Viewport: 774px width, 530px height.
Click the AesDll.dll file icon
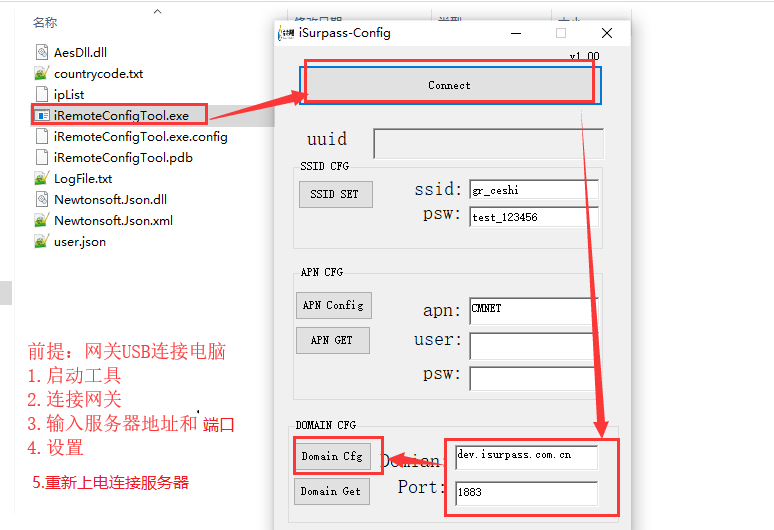(x=42, y=52)
